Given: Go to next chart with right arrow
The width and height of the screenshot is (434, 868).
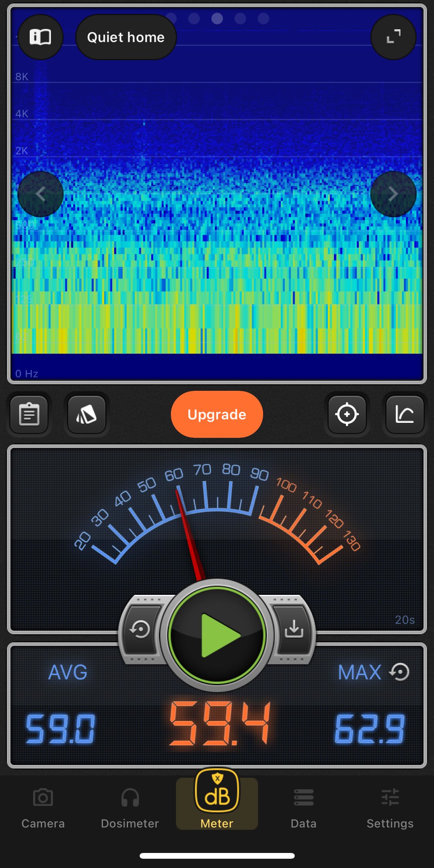Looking at the screenshot, I should click(x=393, y=194).
